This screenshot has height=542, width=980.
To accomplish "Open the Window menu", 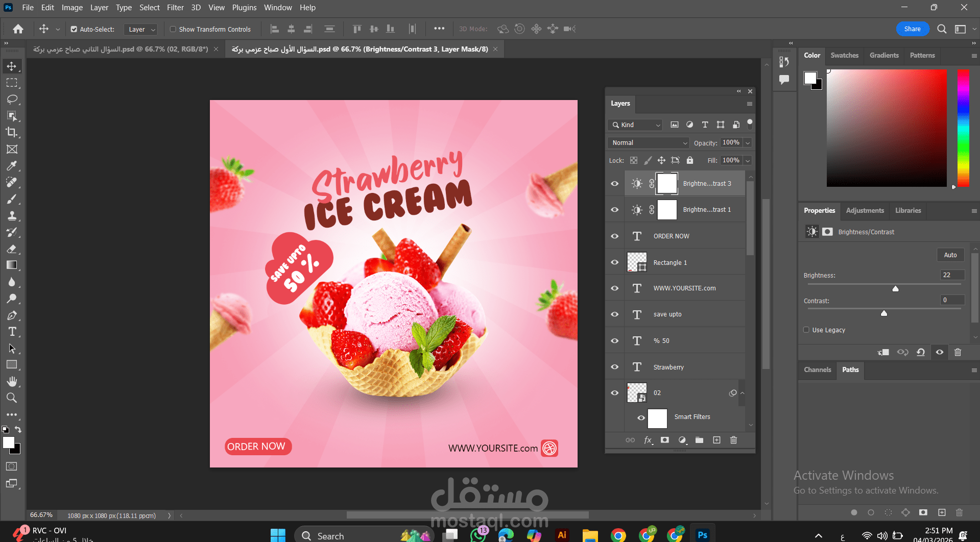I will click(x=278, y=8).
